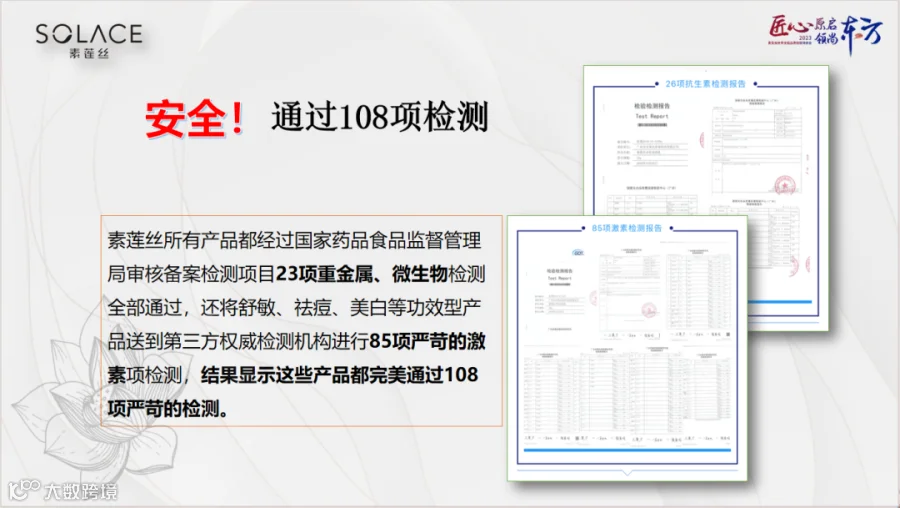This screenshot has width=900, height=508.
Task: Click the bold 结果显示这些产品都完美通过108 text
Action: [339, 375]
